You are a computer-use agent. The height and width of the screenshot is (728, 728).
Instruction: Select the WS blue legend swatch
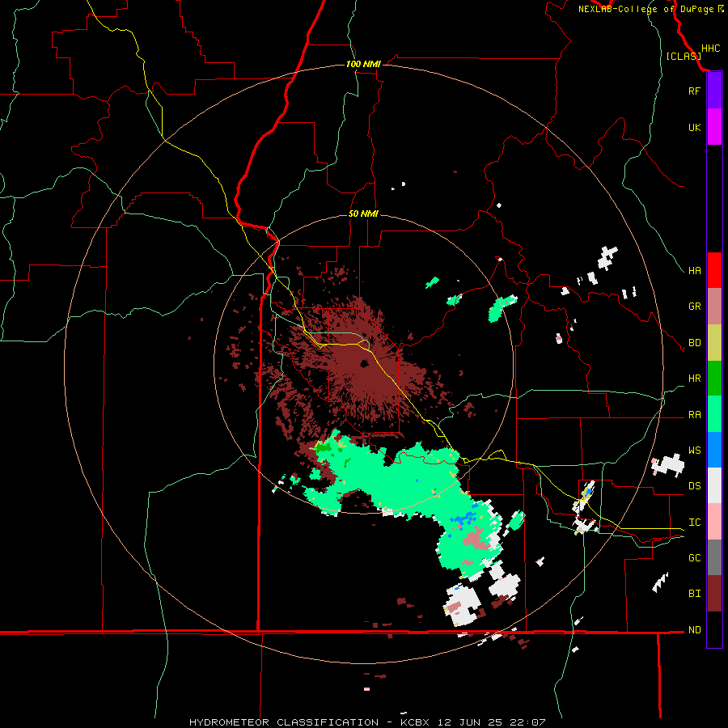pos(714,450)
